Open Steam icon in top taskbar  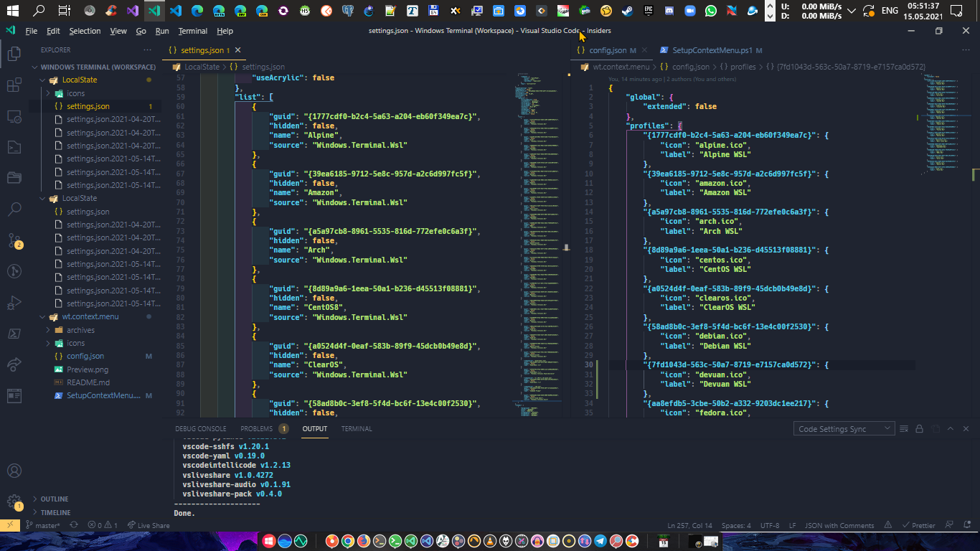627,11
